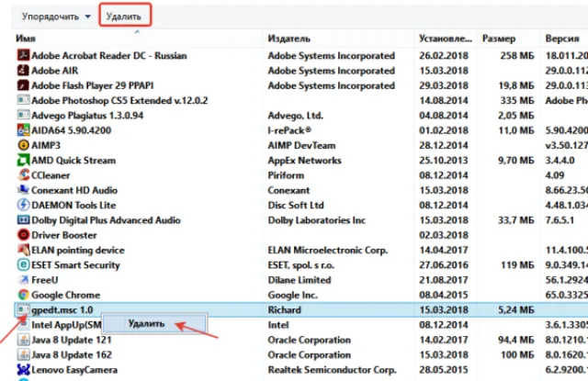Click the Lenovo EasyCamera icon
588x381 pixels.
click(23, 370)
